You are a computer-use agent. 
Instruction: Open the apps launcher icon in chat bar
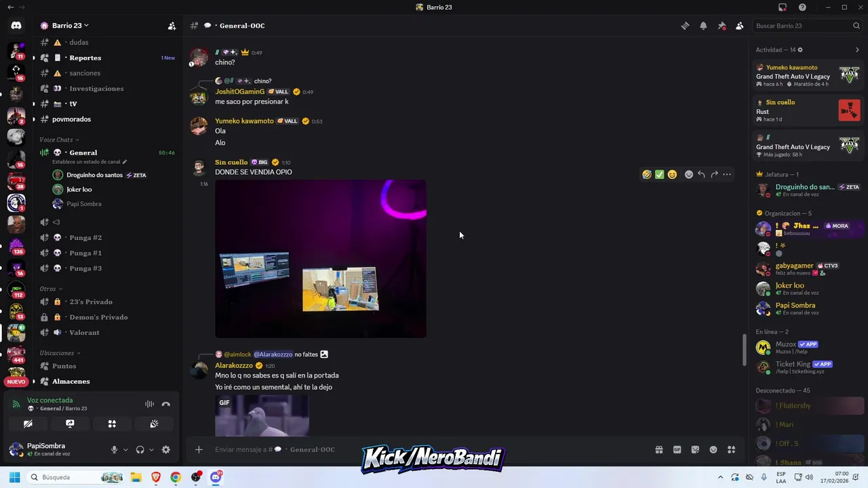tap(731, 449)
